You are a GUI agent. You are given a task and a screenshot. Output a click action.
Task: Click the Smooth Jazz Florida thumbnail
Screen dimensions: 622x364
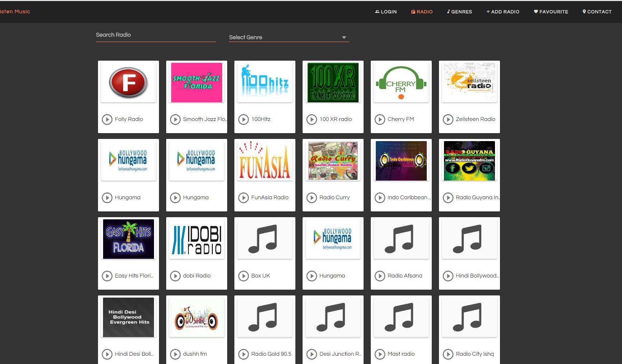click(196, 82)
